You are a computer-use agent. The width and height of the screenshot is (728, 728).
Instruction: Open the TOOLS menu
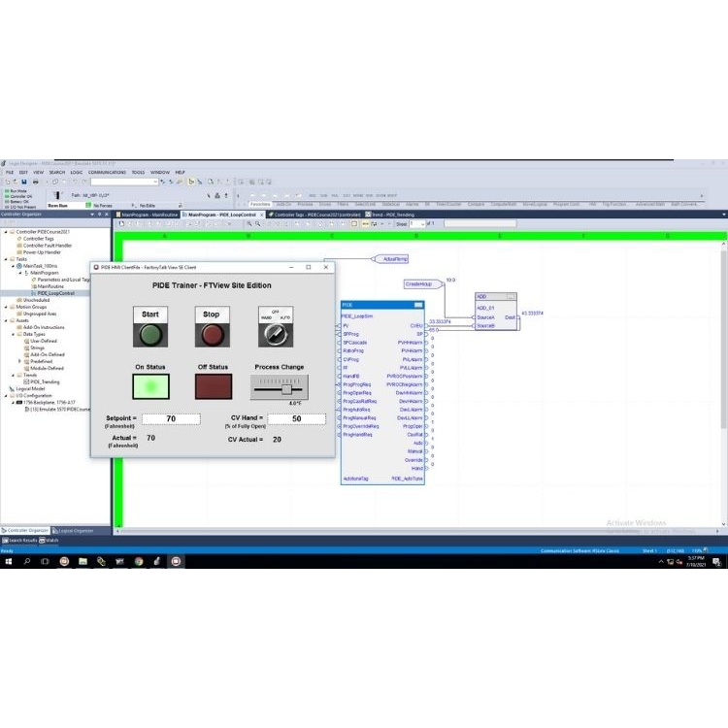coord(138,172)
